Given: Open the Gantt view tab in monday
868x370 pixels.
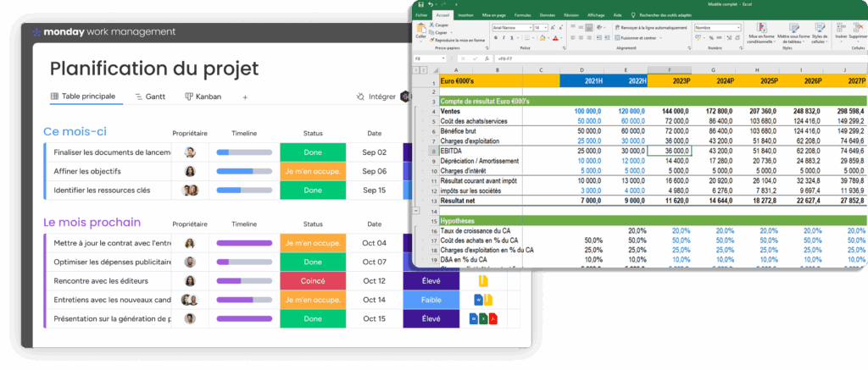Looking at the screenshot, I should pos(150,97).
